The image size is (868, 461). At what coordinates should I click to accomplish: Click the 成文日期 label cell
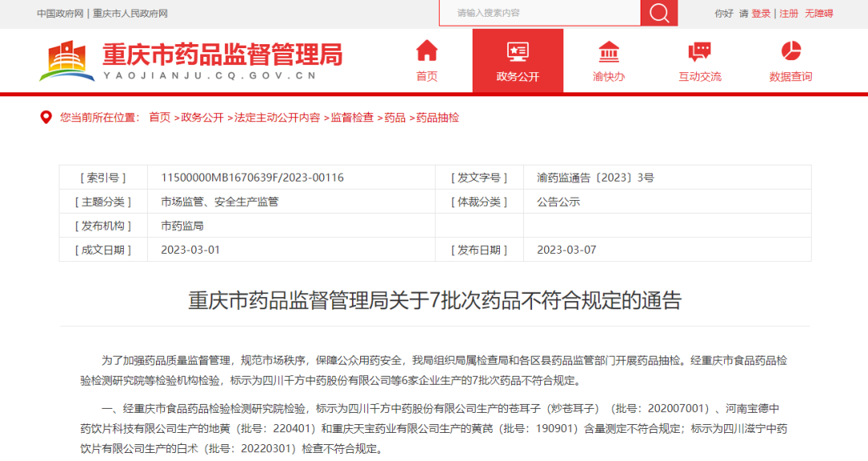click(103, 250)
